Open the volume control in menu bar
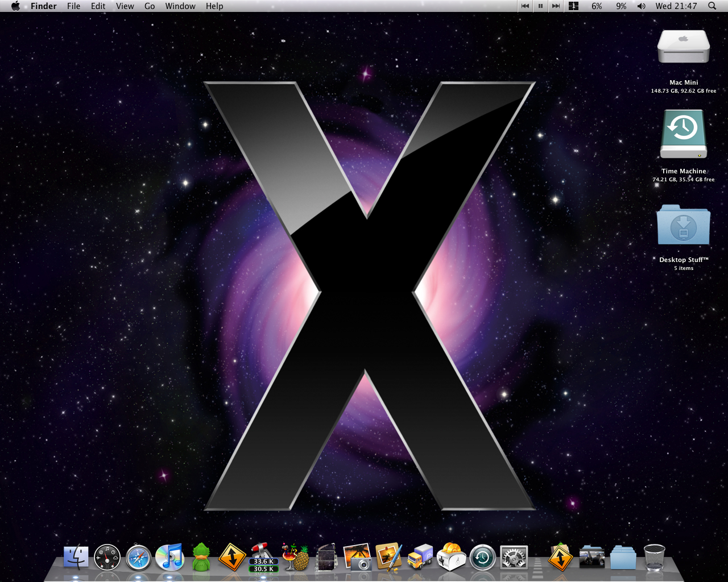The height and width of the screenshot is (582, 728). tap(642, 6)
